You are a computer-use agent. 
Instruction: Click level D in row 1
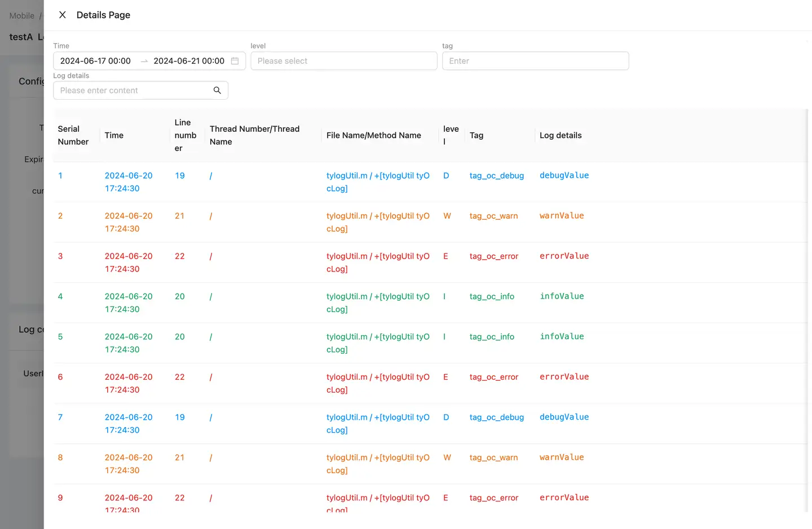[446, 176]
